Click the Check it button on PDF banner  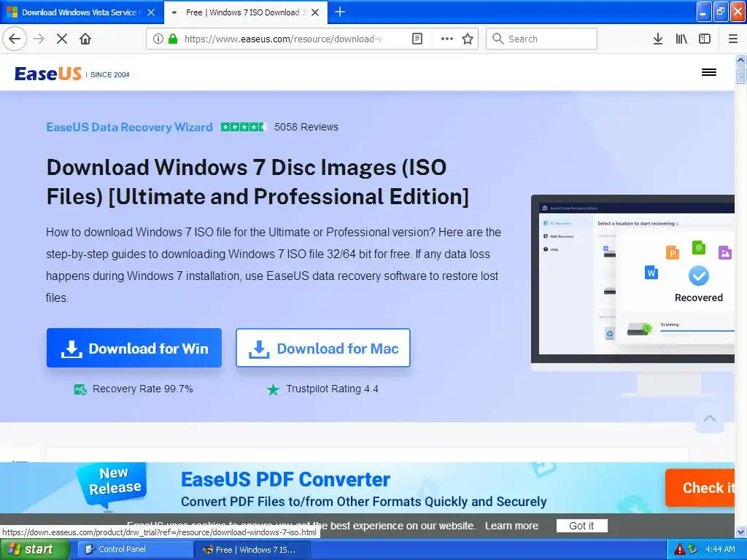point(700,488)
